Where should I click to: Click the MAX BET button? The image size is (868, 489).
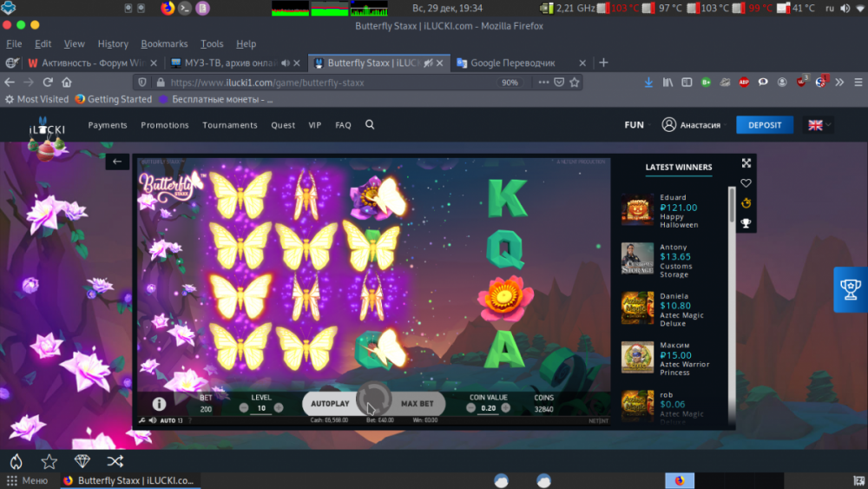418,404
